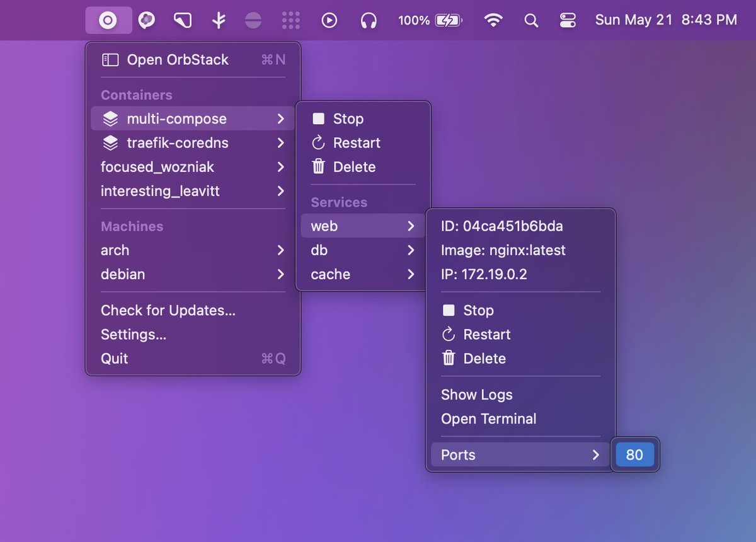Screen dimensions: 756x542
Task: Click the date and time clock
Action: coord(666,20)
